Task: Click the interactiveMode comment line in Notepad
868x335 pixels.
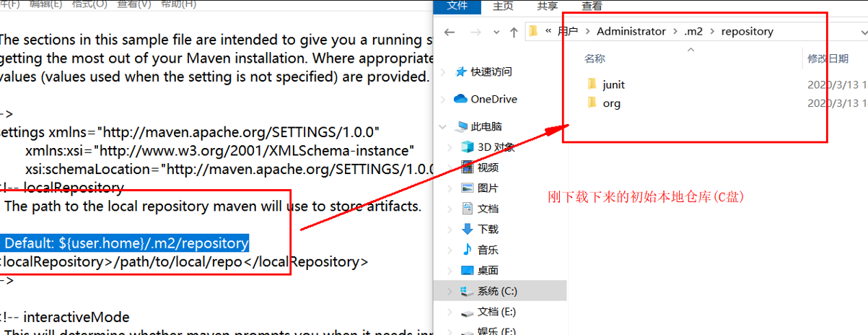Action: coord(65,317)
